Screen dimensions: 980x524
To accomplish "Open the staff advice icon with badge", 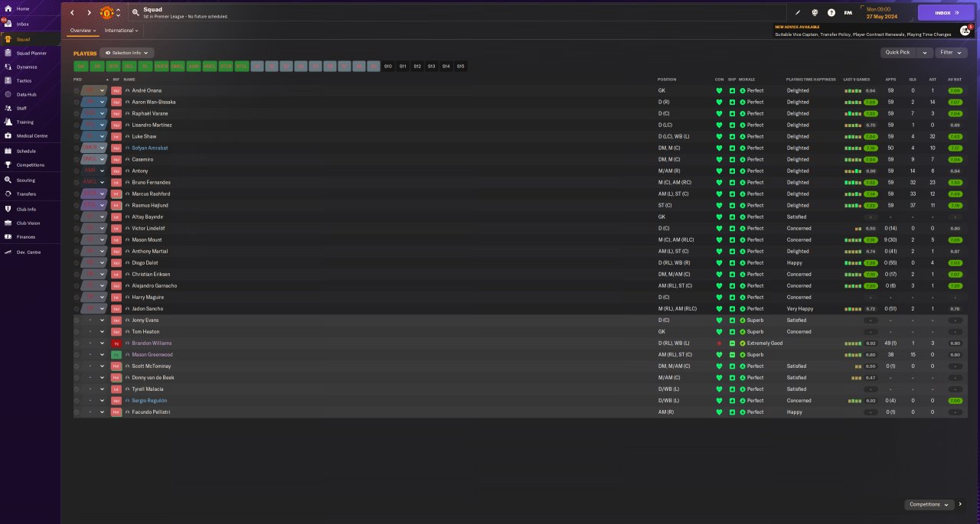I will pyautogui.click(x=965, y=31).
